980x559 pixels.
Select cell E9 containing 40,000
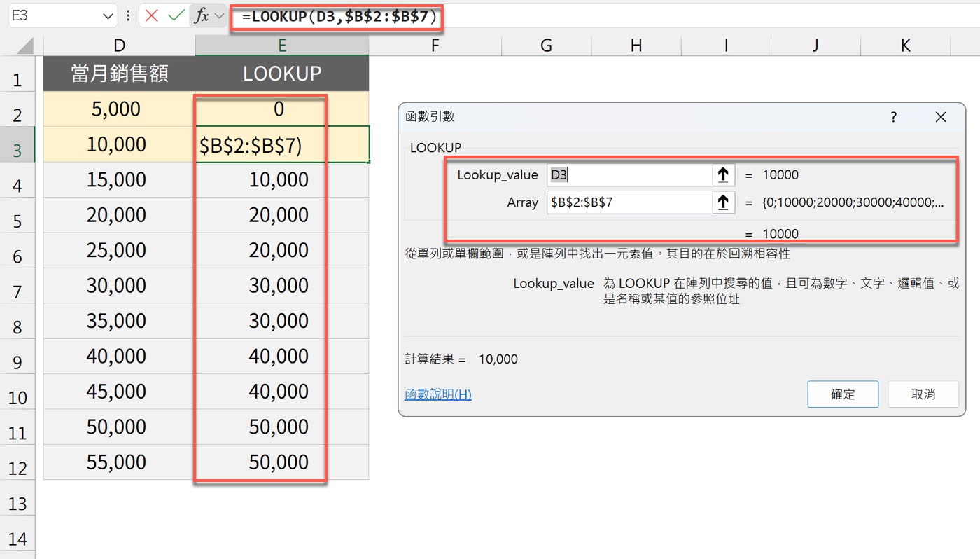pos(282,357)
